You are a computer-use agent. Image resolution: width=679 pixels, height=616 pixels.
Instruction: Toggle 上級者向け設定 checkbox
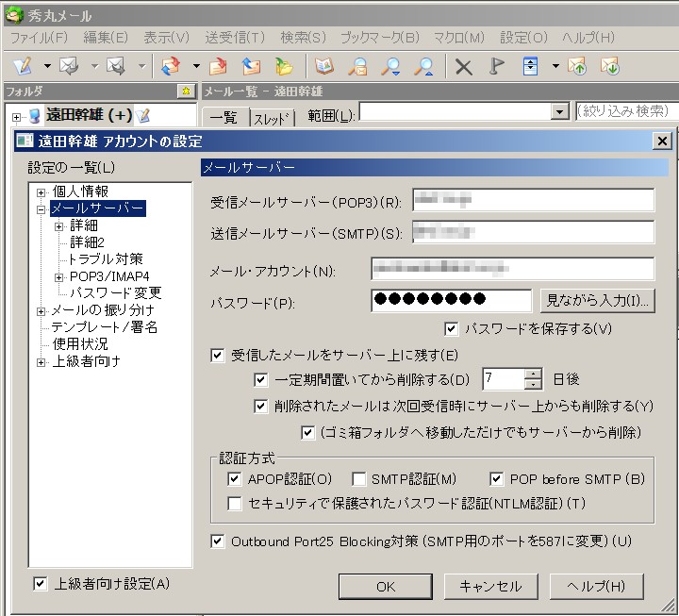pos(41,584)
